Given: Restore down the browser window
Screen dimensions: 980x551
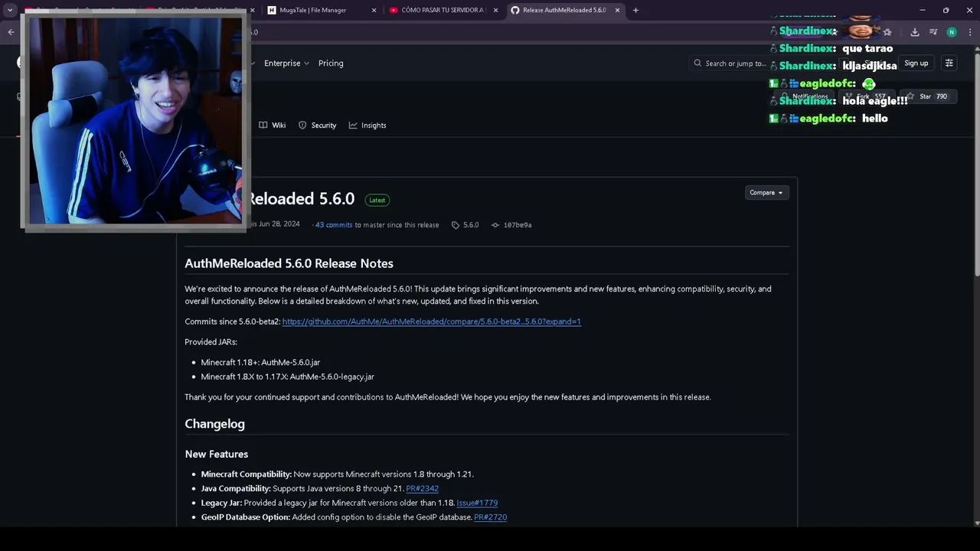Looking at the screenshot, I should click(x=946, y=10).
